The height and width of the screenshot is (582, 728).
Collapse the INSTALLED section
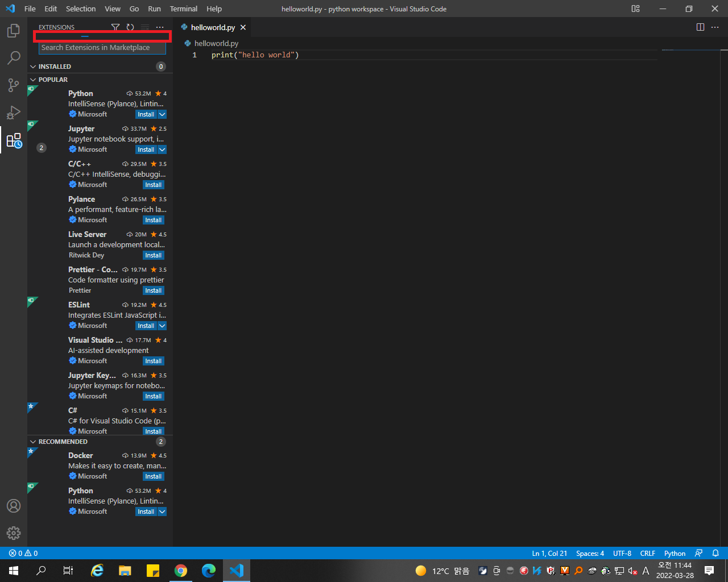coord(33,66)
